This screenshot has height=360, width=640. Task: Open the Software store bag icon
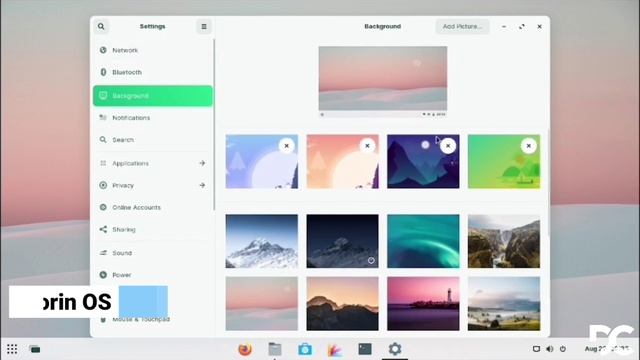[305, 349]
